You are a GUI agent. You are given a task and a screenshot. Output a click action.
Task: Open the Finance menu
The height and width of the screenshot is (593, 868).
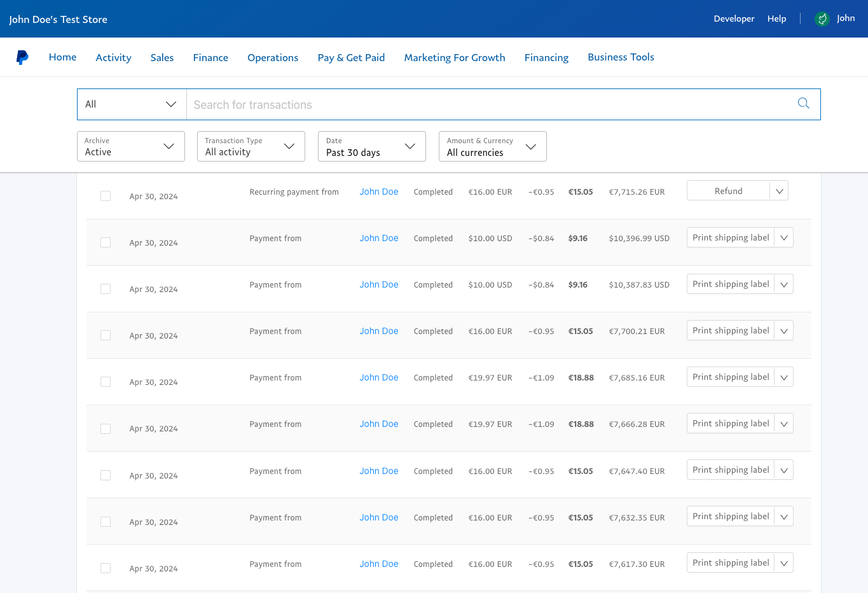[210, 58]
